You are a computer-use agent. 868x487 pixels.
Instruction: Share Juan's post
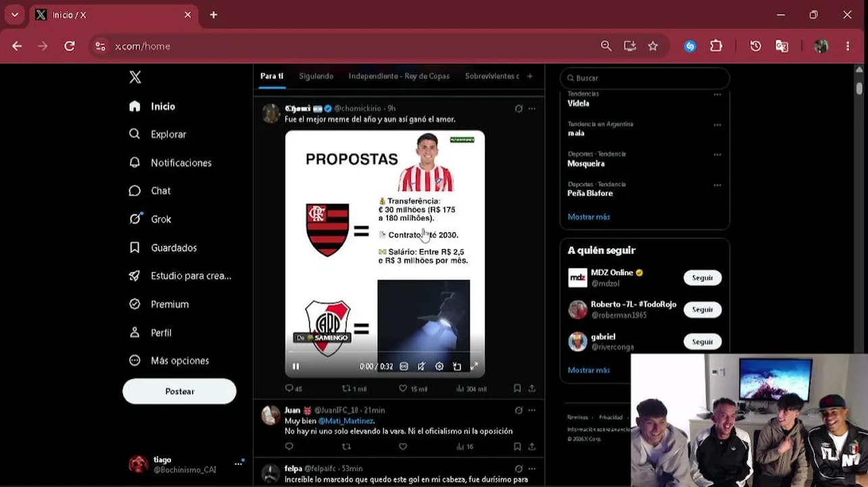click(x=532, y=446)
